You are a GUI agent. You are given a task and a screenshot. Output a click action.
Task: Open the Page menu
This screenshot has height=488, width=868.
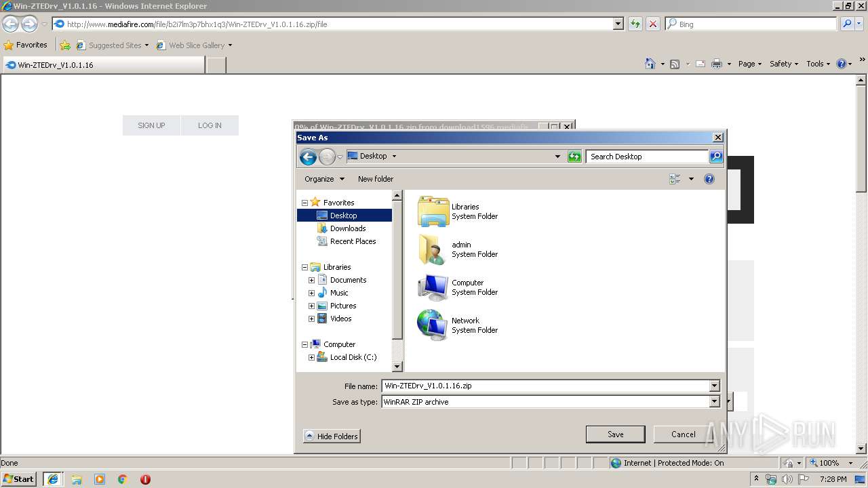click(x=749, y=64)
